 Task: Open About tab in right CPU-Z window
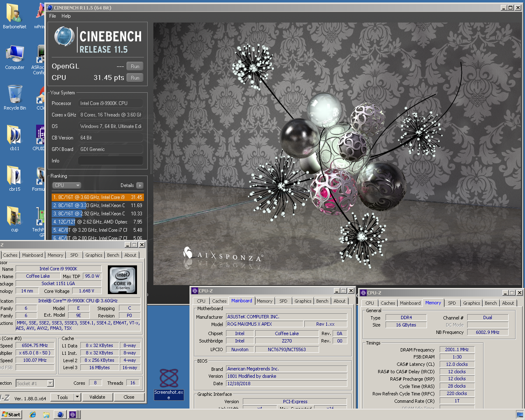[x=508, y=303]
